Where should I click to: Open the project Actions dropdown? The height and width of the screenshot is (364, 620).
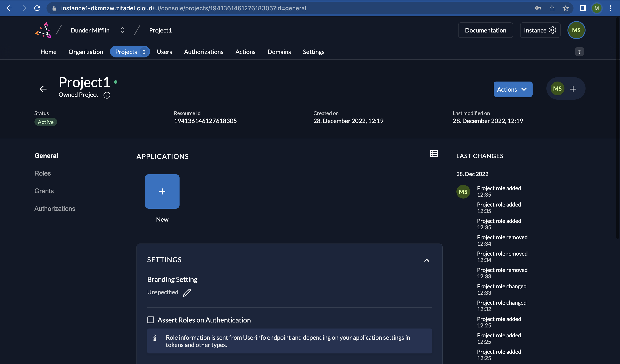click(x=513, y=89)
